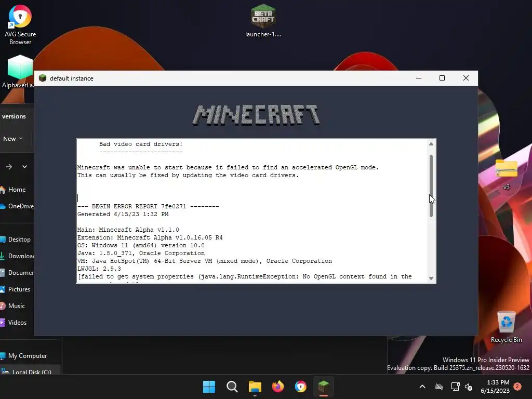Select Home in File Explorer sidebar

16,189
